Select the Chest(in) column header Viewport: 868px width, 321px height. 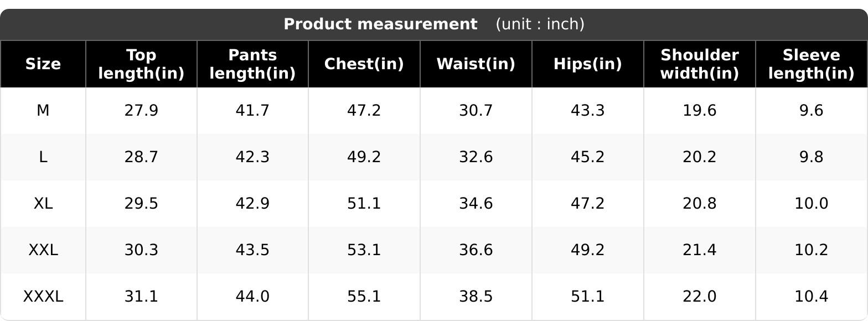click(x=364, y=64)
